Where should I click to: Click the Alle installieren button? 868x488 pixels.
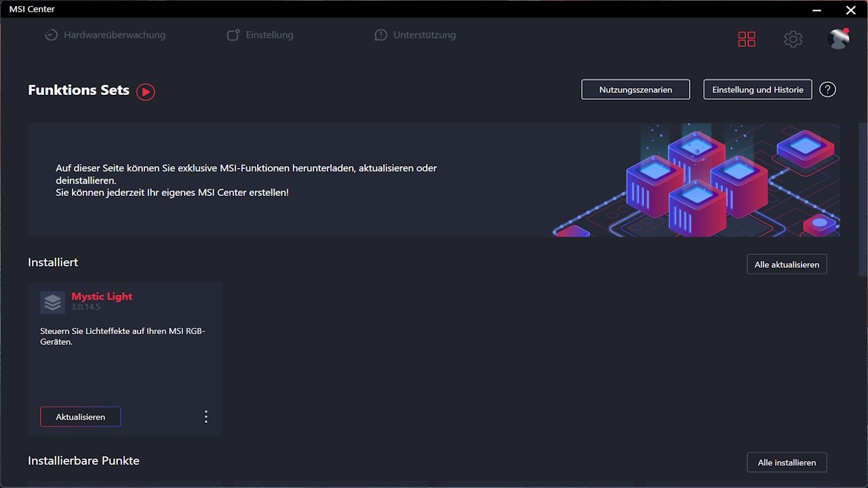tap(787, 462)
